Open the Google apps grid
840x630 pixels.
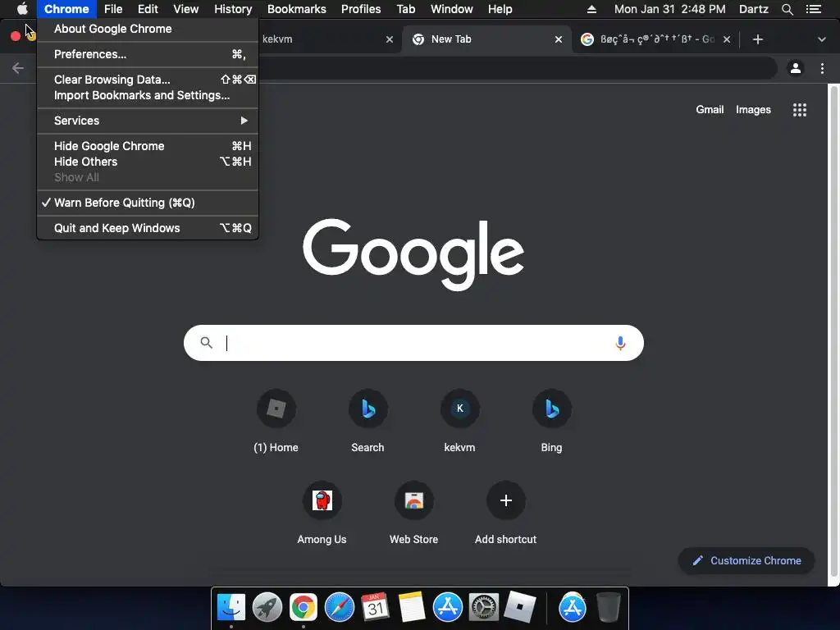tap(799, 110)
